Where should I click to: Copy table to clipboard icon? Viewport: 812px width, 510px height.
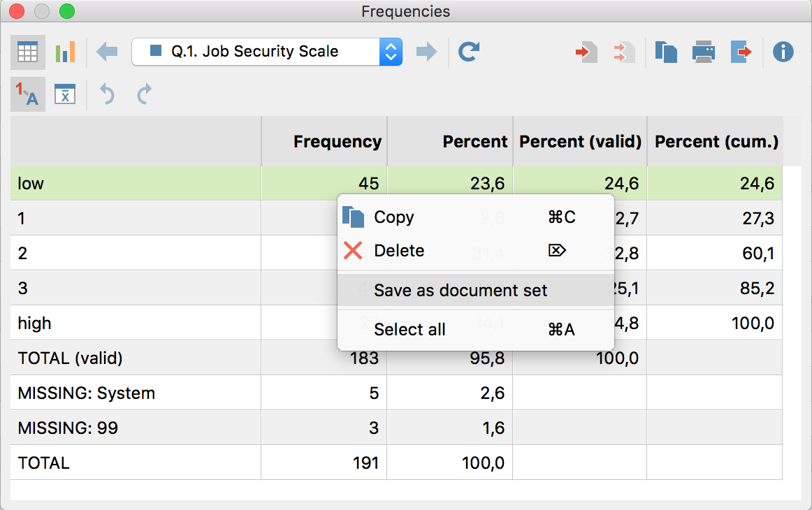(666, 52)
